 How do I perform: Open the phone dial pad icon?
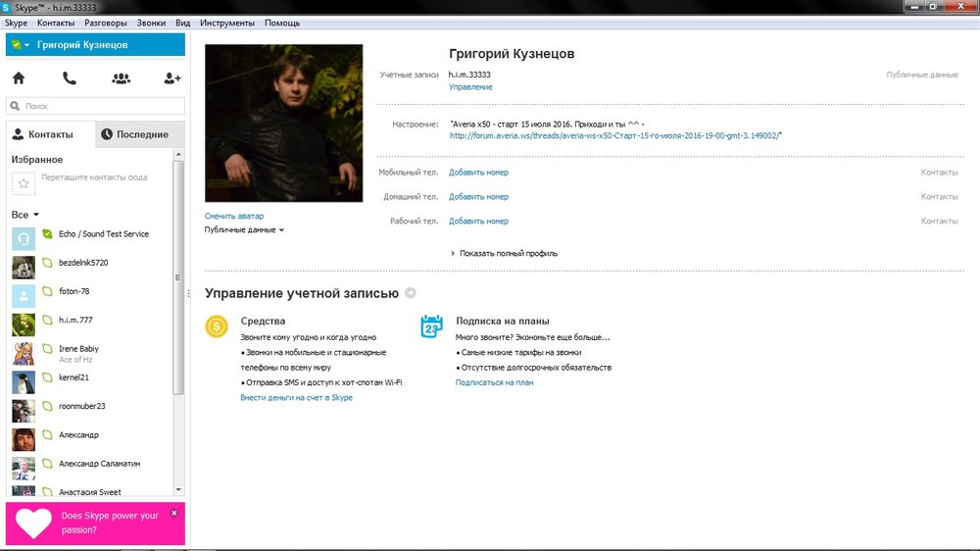[69, 78]
